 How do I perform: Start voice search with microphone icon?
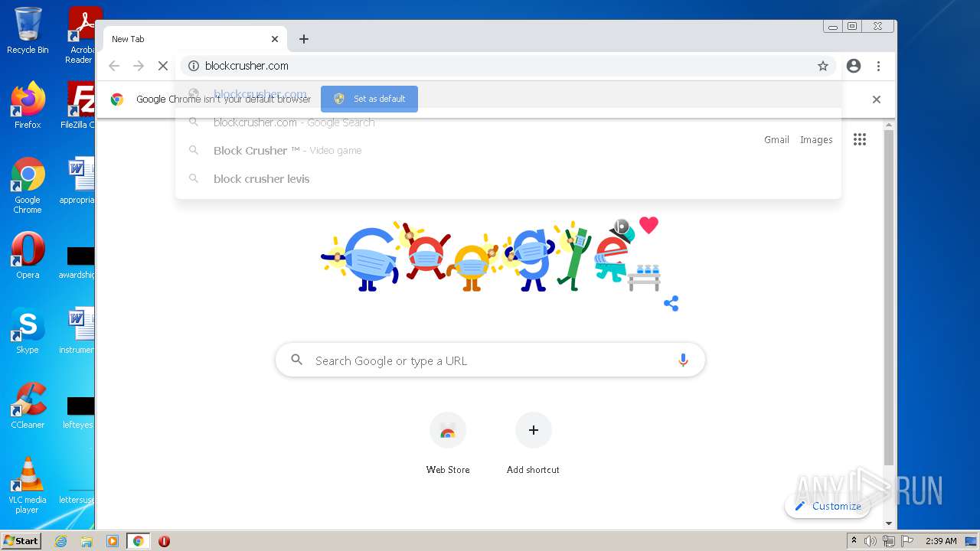(684, 360)
